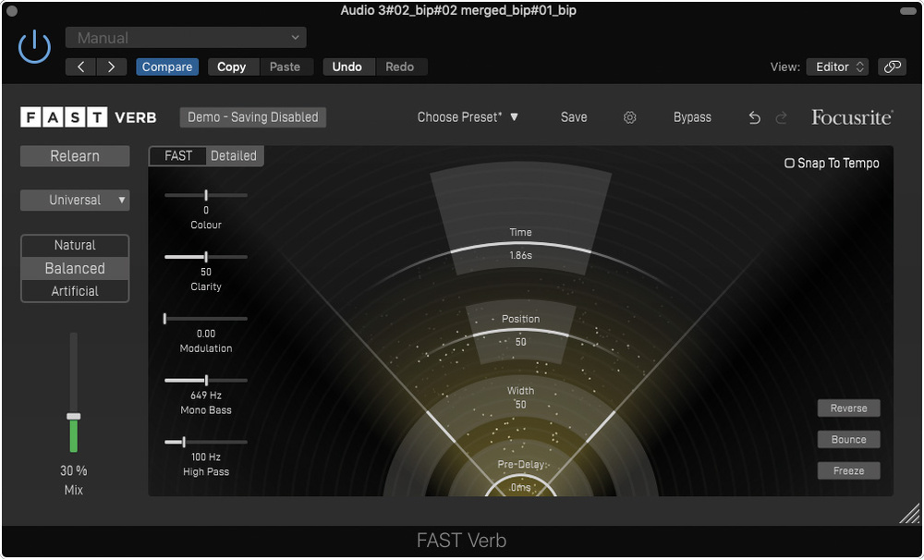
Task: Toggle the Reverse button
Action: point(848,408)
